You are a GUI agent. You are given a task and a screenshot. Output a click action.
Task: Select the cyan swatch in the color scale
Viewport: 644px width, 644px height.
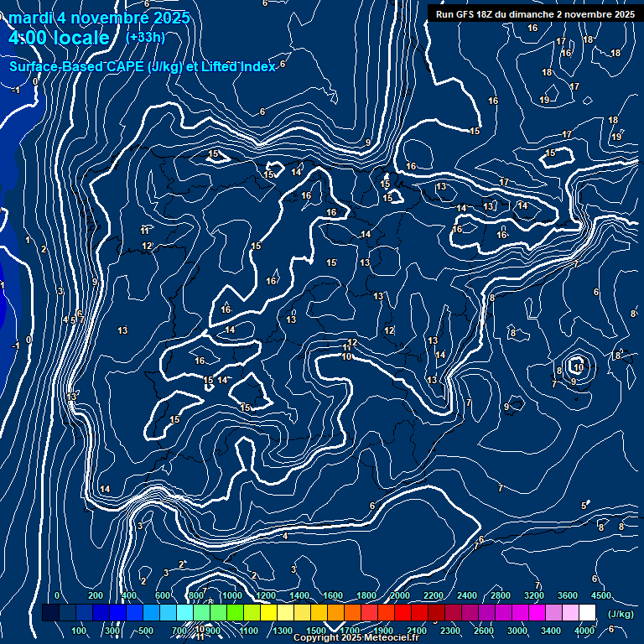pos(184,612)
